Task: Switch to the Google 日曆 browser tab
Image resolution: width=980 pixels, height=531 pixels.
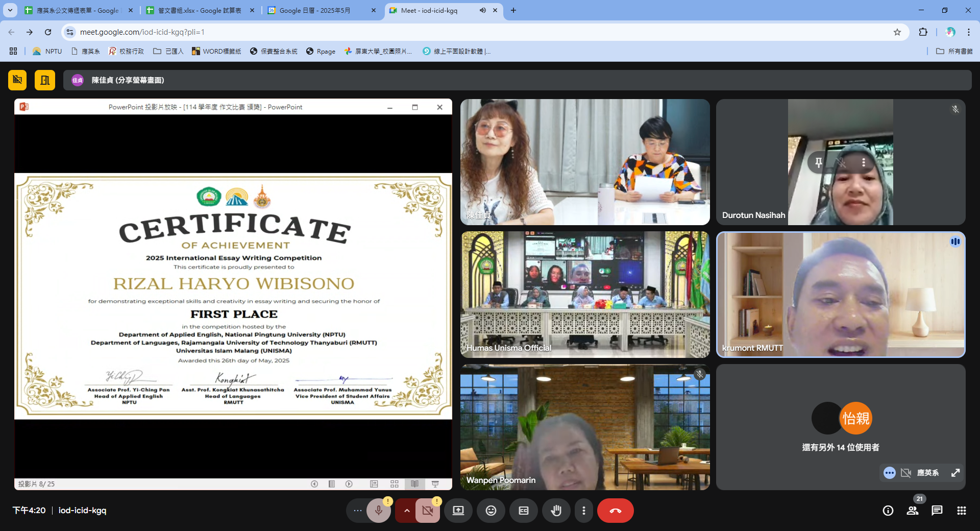Action: (322, 10)
